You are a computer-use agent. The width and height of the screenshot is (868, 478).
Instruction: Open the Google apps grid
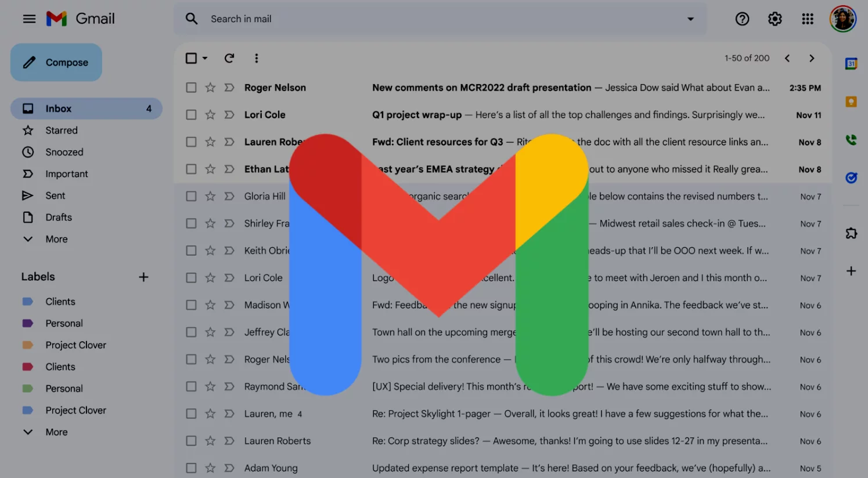(x=808, y=19)
